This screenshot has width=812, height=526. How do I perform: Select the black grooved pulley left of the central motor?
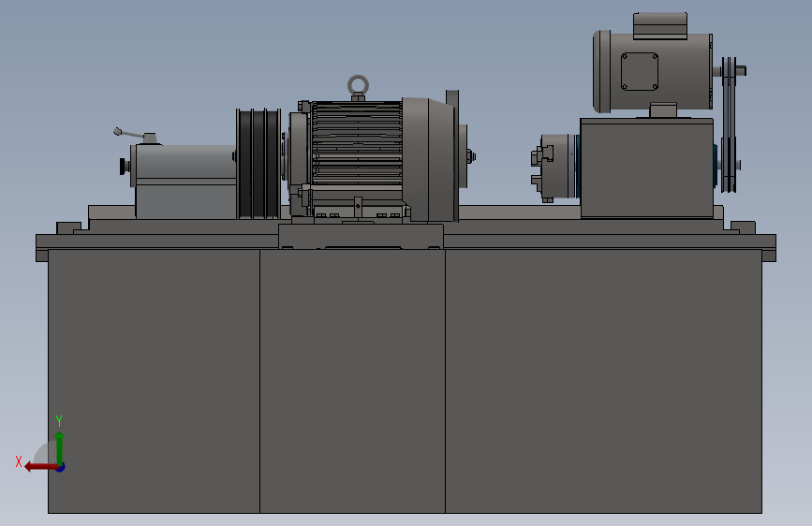(x=258, y=164)
